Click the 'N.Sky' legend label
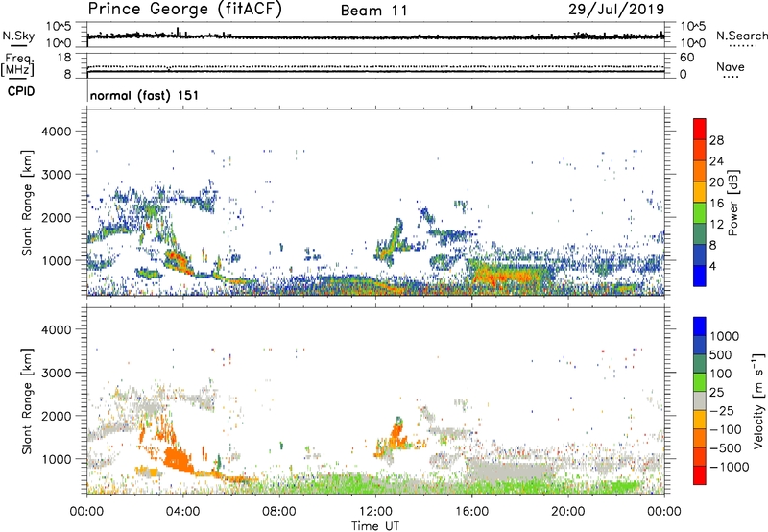 [x=18, y=36]
